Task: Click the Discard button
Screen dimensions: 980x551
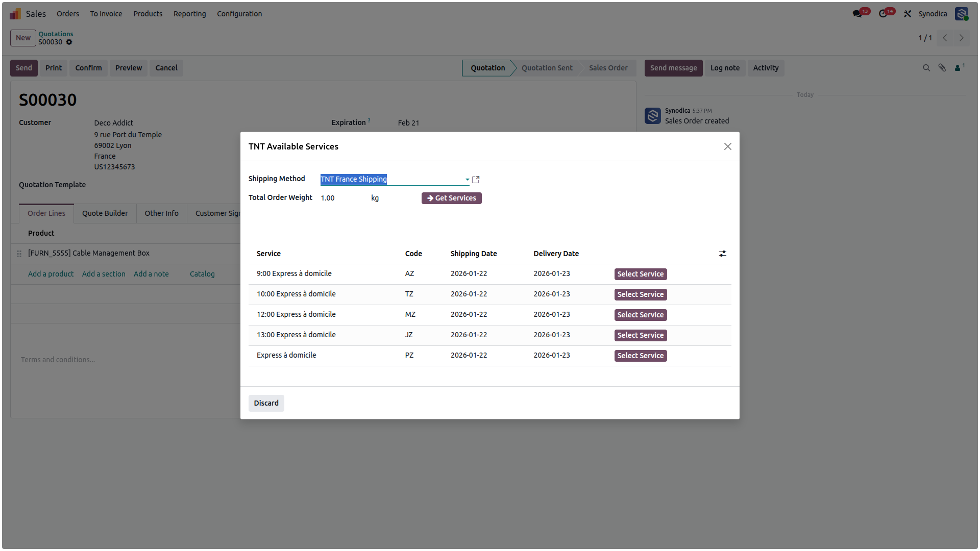Action: coord(266,403)
